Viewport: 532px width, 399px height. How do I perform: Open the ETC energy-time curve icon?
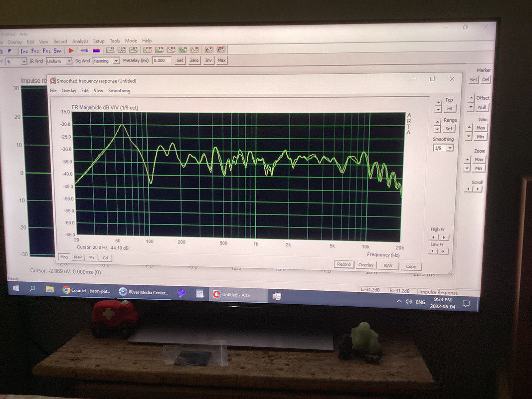pyautogui.click(x=159, y=49)
